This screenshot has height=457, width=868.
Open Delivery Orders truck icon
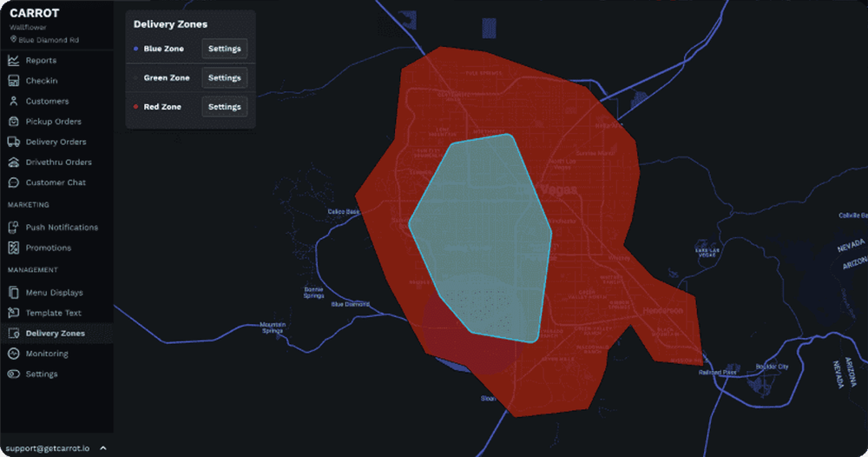point(14,142)
